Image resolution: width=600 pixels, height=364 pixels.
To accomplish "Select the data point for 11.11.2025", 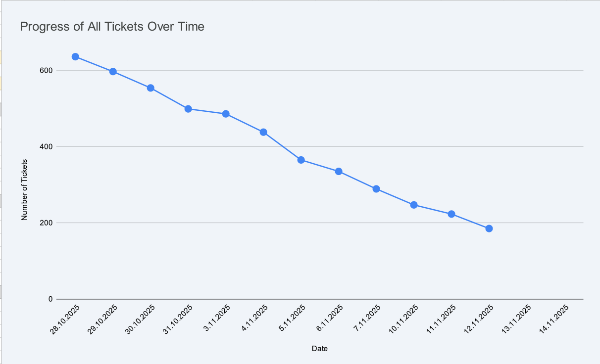I will [451, 214].
